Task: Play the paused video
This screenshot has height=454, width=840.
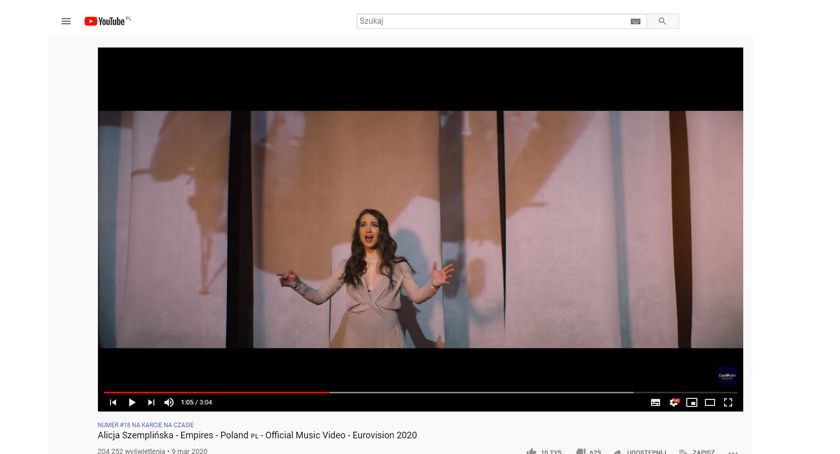Action: 132,402
